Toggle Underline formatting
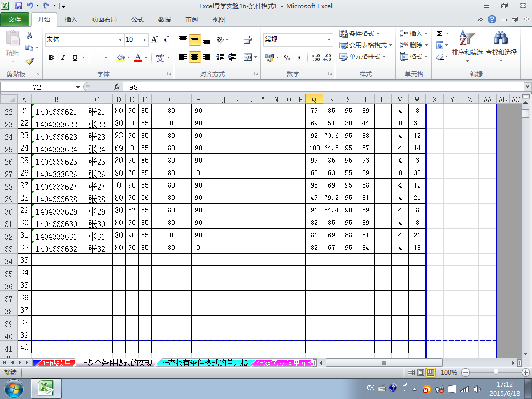 pyautogui.click(x=75, y=58)
